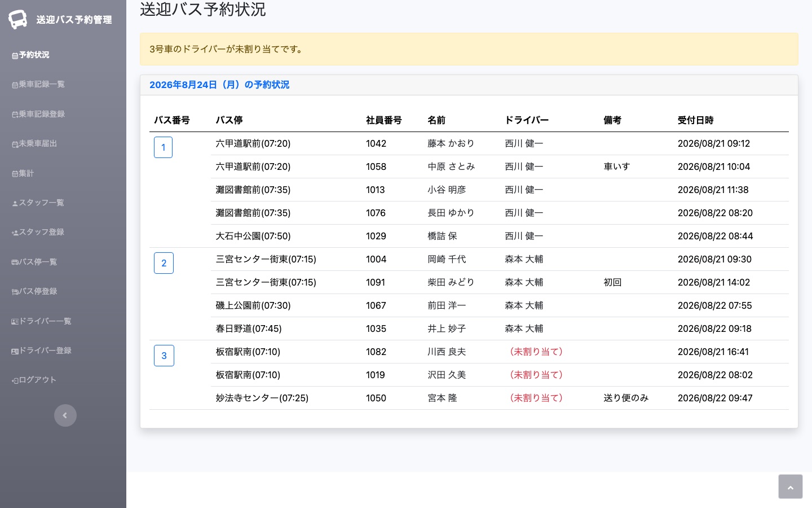Click the 送迎バス予約管理 brand title
Image resolution: width=812 pixels, height=508 pixels.
coord(74,20)
